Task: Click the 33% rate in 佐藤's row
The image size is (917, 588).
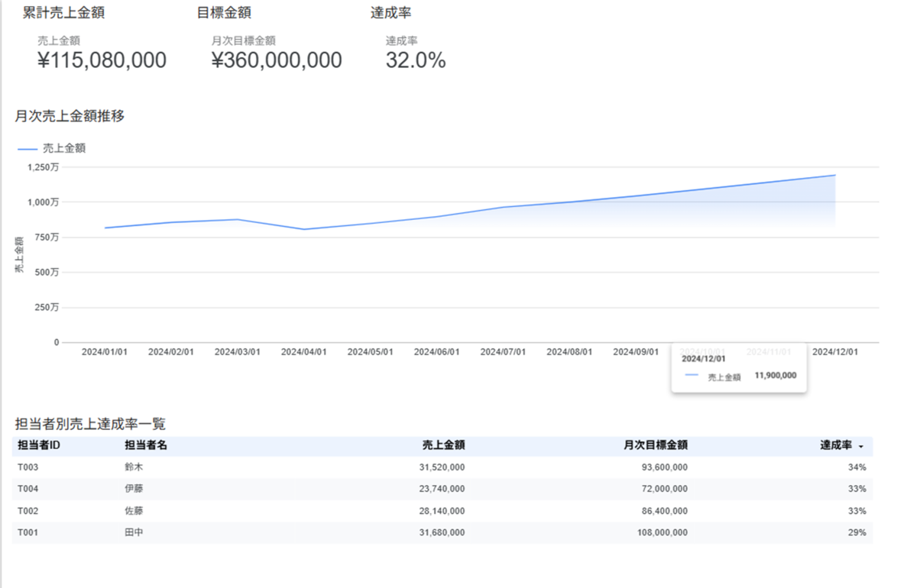Action: (x=857, y=511)
